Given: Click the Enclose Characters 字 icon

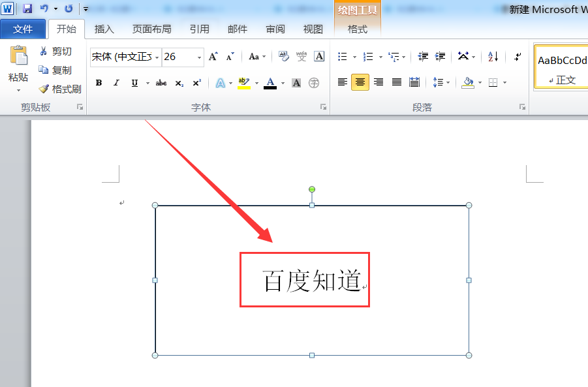Looking at the screenshot, I should point(314,83).
